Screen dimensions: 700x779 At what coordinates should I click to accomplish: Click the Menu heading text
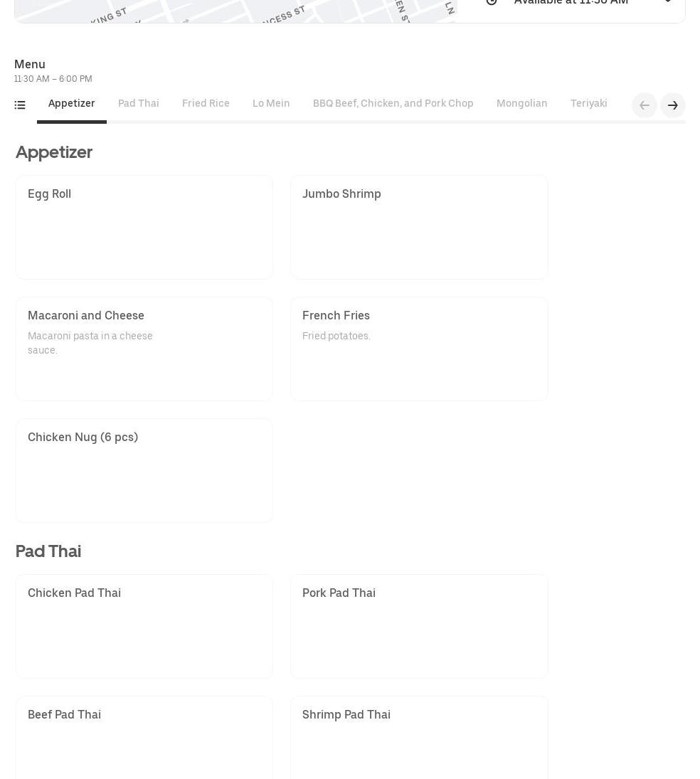point(30,64)
